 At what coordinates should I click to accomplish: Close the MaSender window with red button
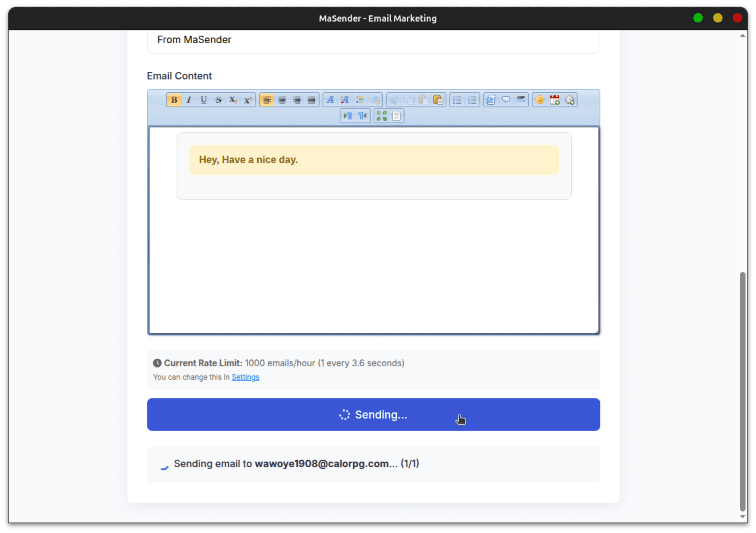(737, 18)
